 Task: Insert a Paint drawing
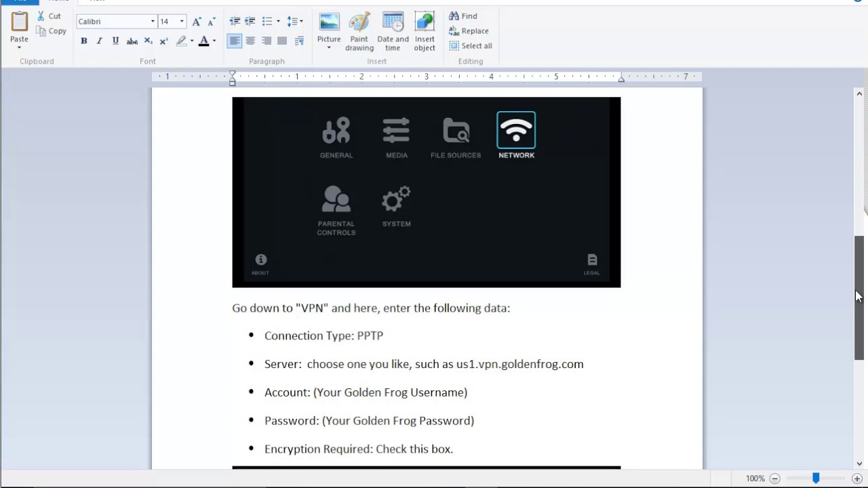pyautogui.click(x=359, y=31)
